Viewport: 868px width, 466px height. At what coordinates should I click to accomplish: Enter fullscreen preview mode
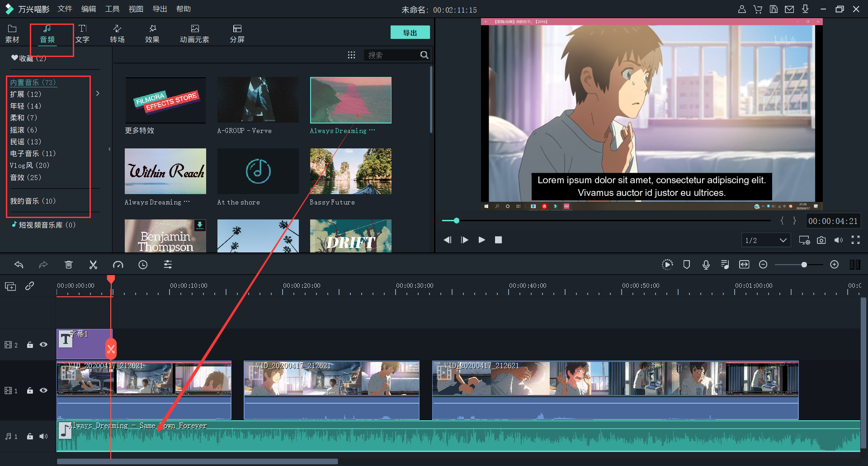pyautogui.click(x=855, y=240)
